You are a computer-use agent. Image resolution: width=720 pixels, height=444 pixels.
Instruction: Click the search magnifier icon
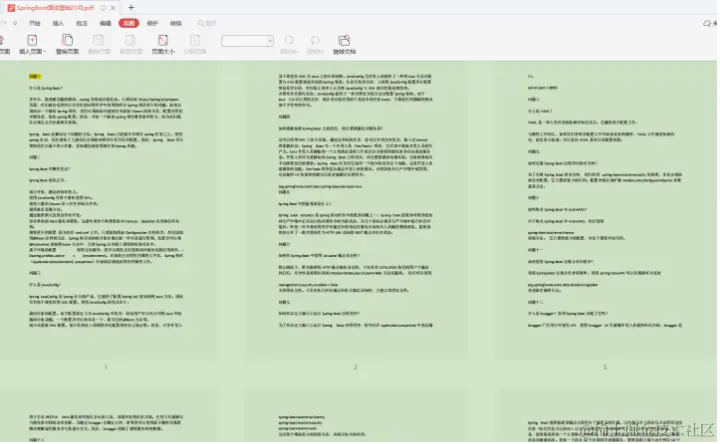point(201,23)
